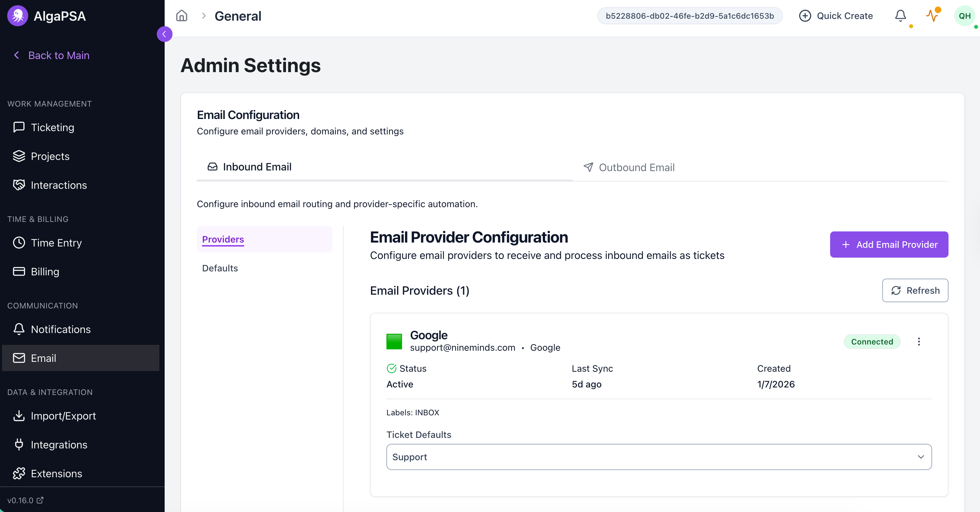Click the home breadcrumb icon
The height and width of the screenshot is (512, 980).
181,16
